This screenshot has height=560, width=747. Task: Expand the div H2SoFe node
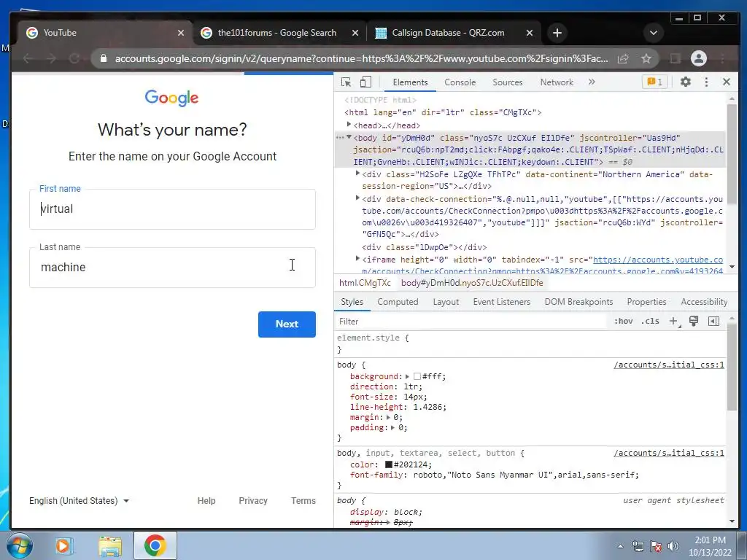pyautogui.click(x=357, y=174)
